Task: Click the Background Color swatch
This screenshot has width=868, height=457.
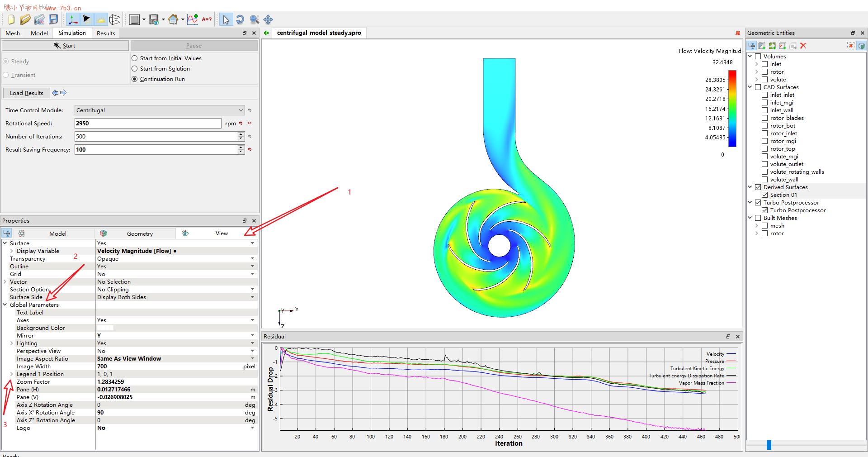Action: (x=105, y=328)
